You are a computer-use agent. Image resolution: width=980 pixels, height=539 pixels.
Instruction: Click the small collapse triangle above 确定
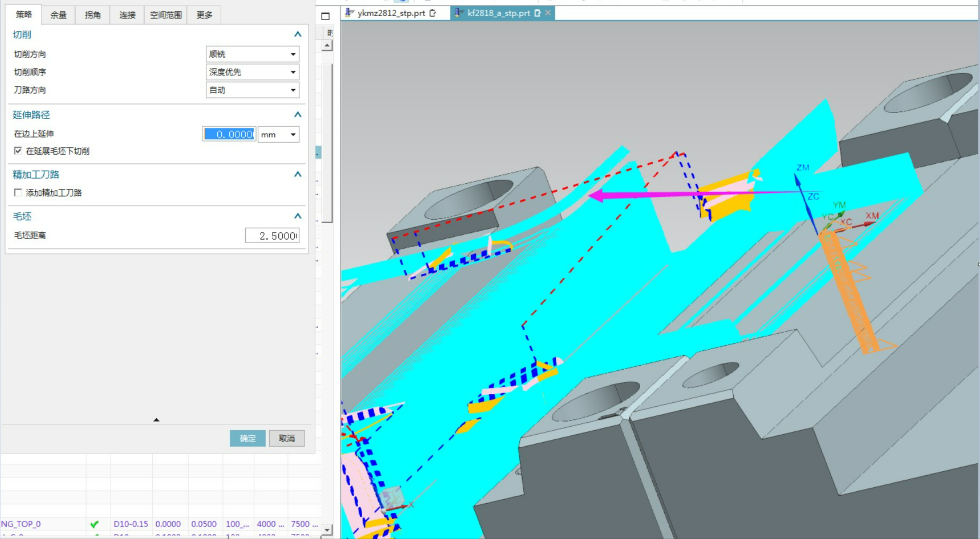click(156, 420)
